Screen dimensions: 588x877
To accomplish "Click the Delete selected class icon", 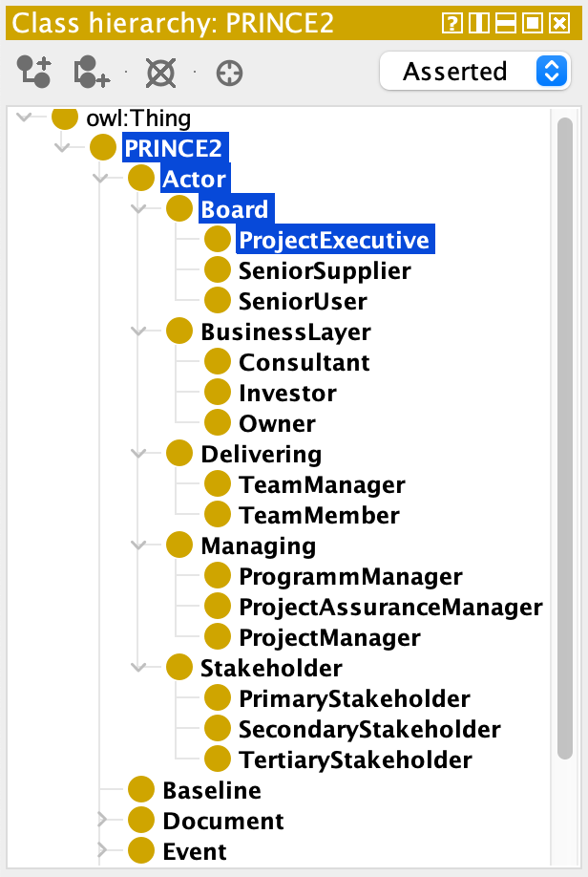I will pyautogui.click(x=160, y=72).
